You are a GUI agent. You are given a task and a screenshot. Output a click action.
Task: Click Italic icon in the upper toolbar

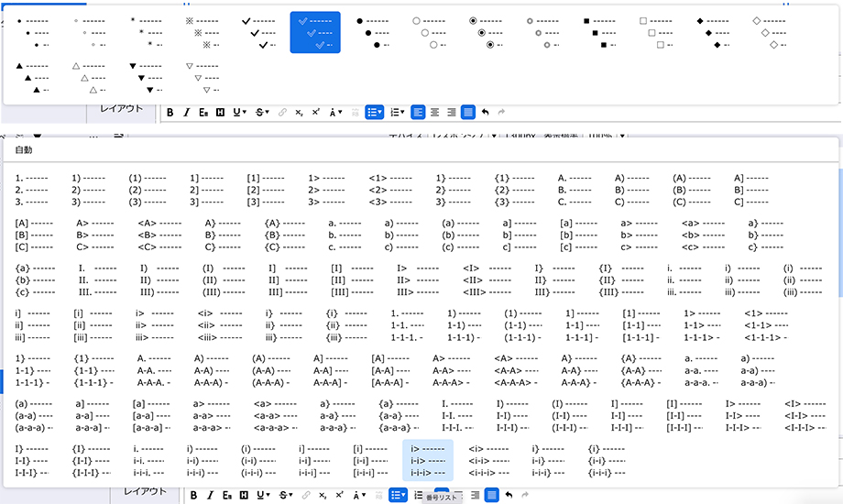[187, 112]
